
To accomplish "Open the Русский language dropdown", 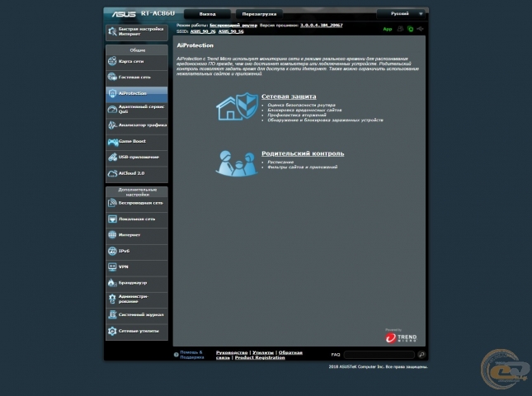I will (401, 14).
